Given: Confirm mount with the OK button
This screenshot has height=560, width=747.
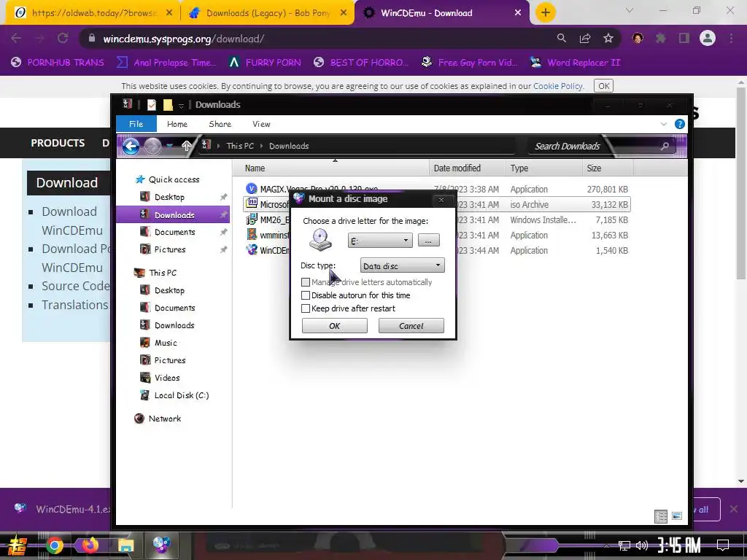Looking at the screenshot, I should click(x=334, y=326).
